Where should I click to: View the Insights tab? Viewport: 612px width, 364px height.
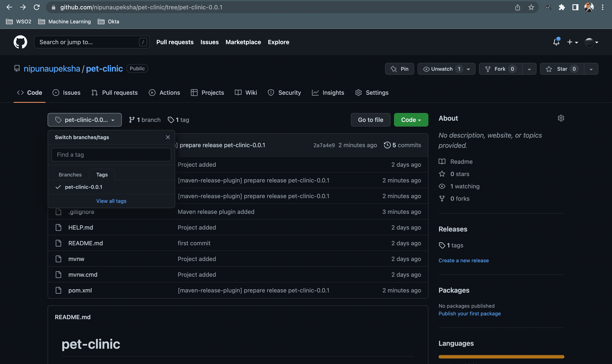328,92
